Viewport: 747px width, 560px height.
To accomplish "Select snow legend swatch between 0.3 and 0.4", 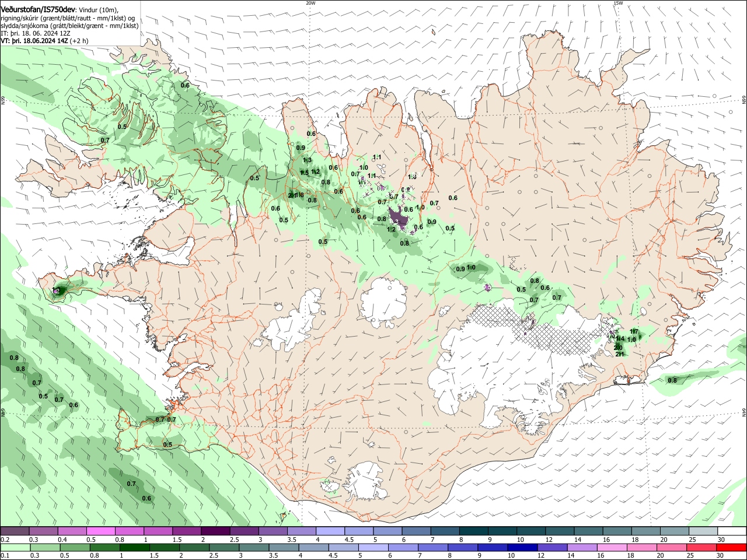I will pyautogui.click(x=44, y=531).
